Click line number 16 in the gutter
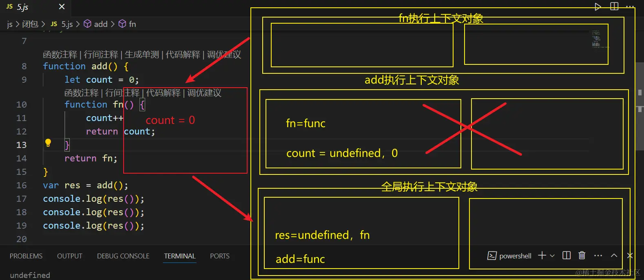The image size is (644, 280). (x=21, y=185)
